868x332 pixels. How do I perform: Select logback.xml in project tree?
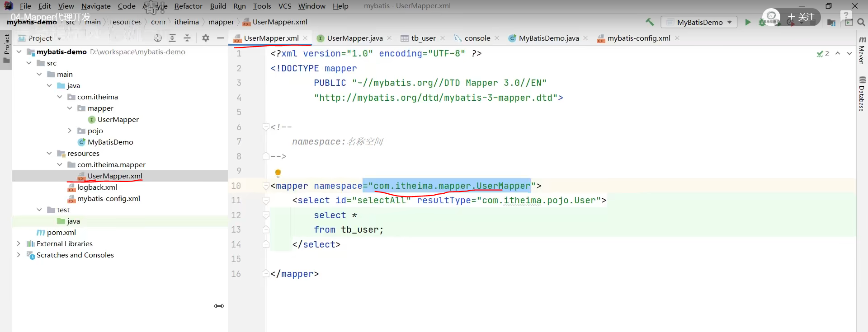(x=97, y=187)
